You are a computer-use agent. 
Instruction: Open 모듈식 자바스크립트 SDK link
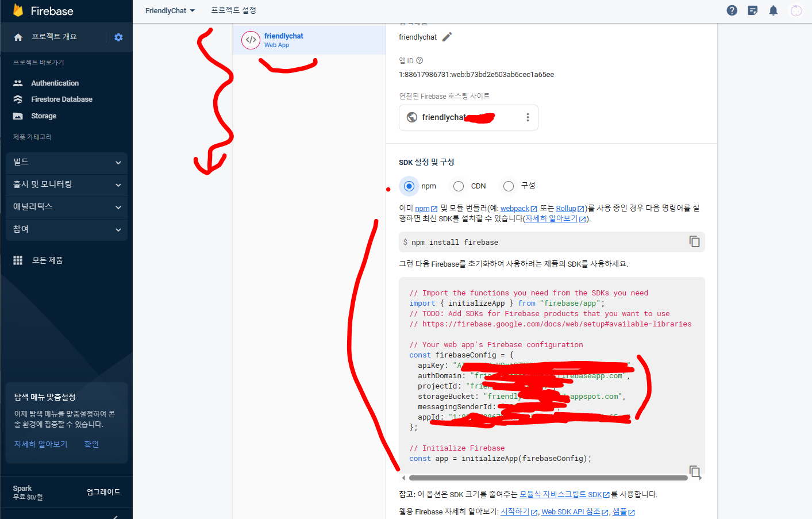click(564, 494)
